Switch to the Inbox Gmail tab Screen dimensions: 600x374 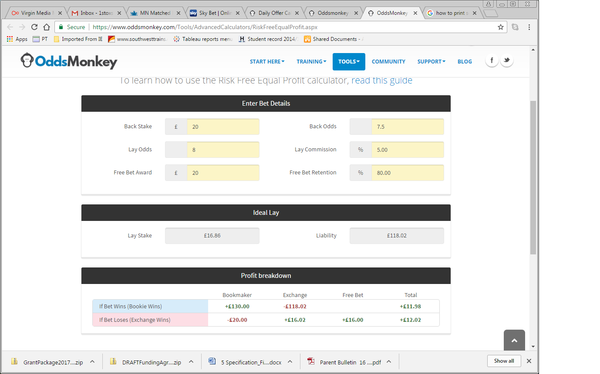(96, 13)
